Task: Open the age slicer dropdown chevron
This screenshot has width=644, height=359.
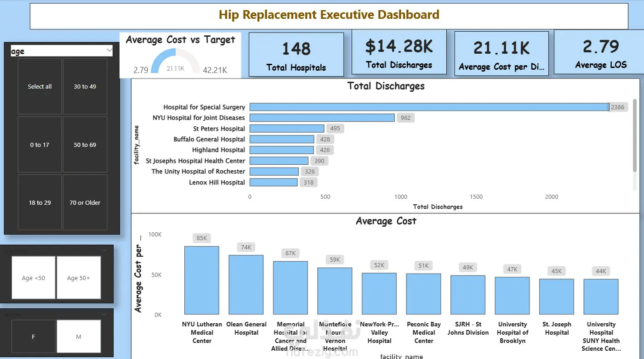Action: point(109,50)
